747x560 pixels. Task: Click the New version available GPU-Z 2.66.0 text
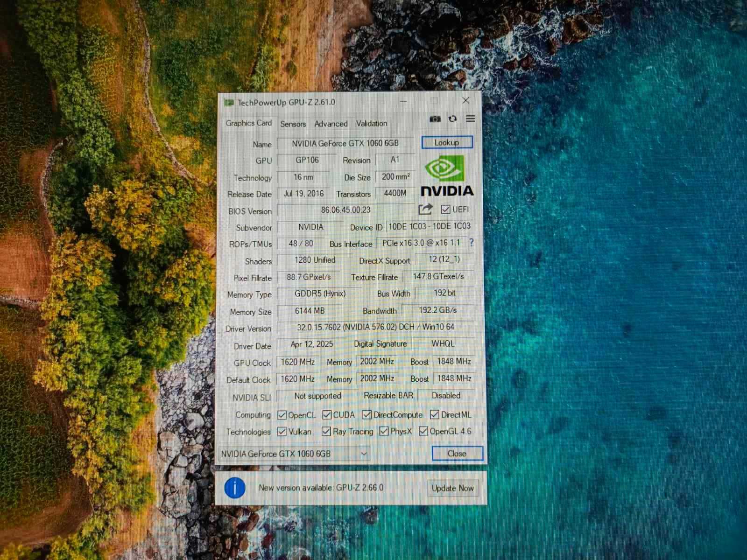(x=321, y=488)
